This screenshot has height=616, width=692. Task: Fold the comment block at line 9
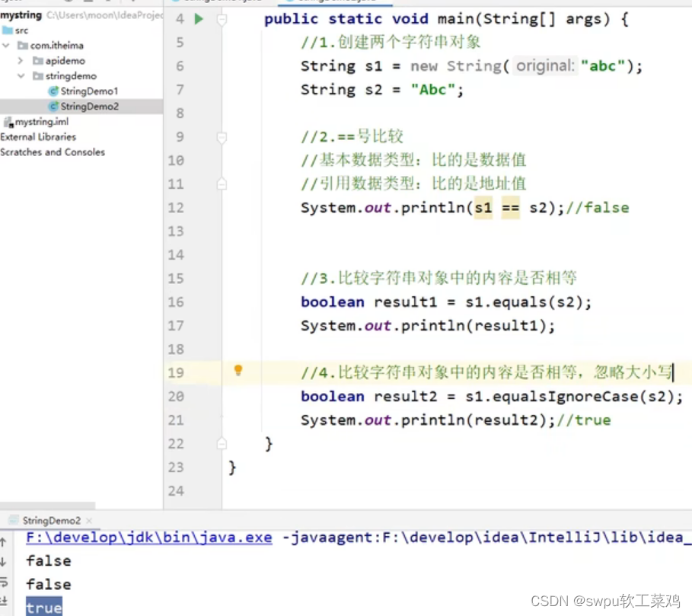coord(222,138)
